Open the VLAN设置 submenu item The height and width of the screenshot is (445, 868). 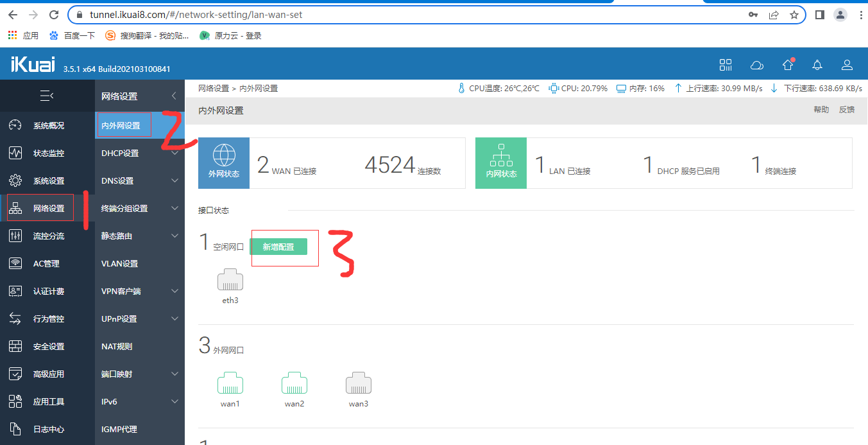click(x=140, y=263)
